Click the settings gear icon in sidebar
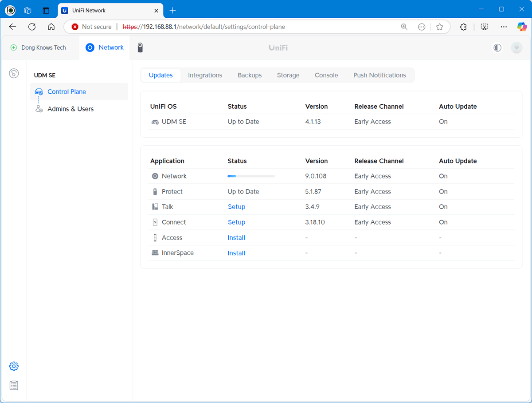Image resolution: width=532 pixels, height=403 pixels. click(x=14, y=366)
